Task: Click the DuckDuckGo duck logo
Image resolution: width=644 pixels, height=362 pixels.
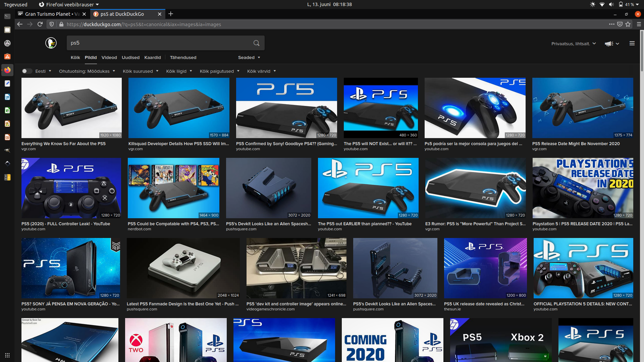Action: [51, 43]
